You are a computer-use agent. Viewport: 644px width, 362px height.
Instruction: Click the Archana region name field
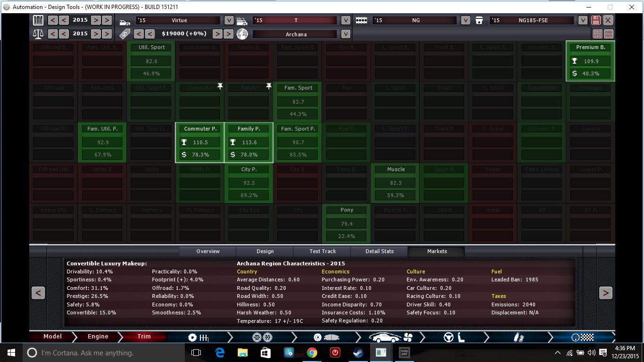click(x=296, y=34)
